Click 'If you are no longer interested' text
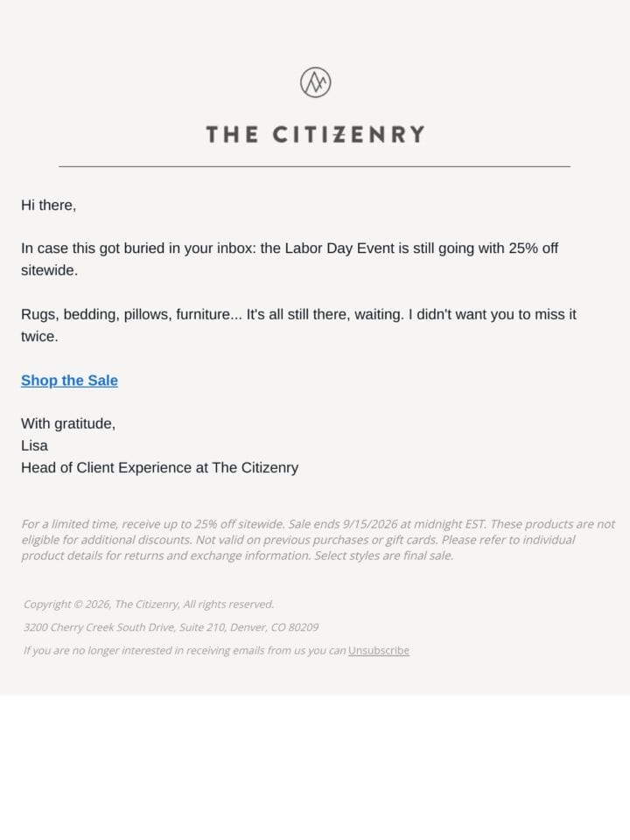 pos(185,650)
